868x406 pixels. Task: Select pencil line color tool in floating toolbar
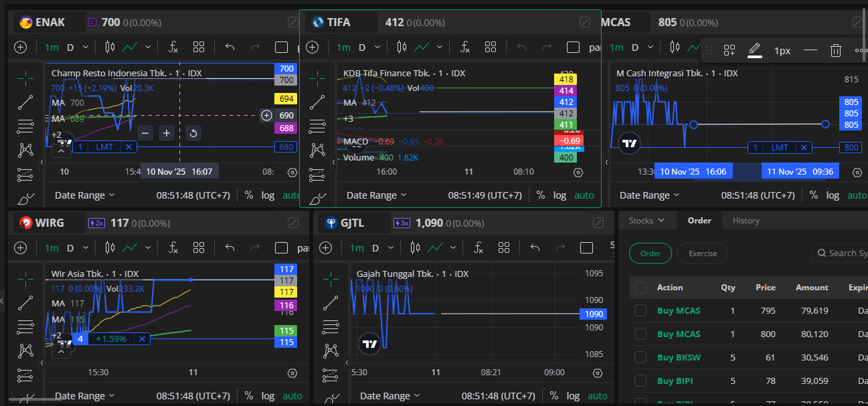click(x=754, y=50)
